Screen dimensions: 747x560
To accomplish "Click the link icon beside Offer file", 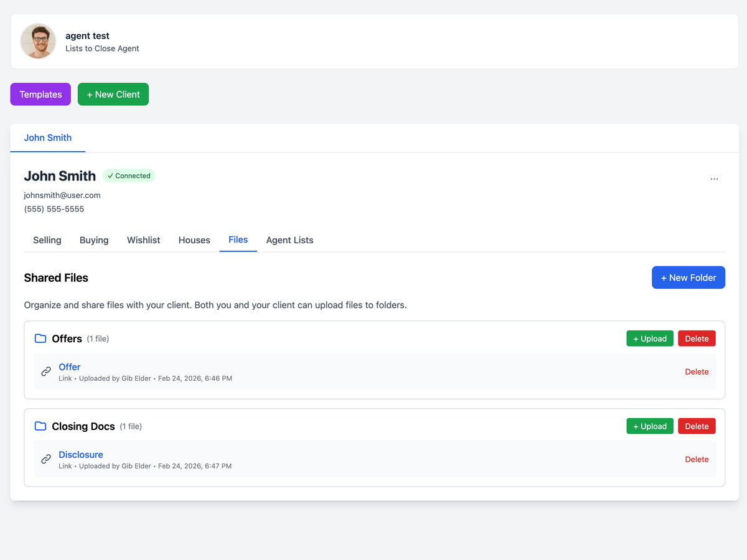I will tap(46, 371).
